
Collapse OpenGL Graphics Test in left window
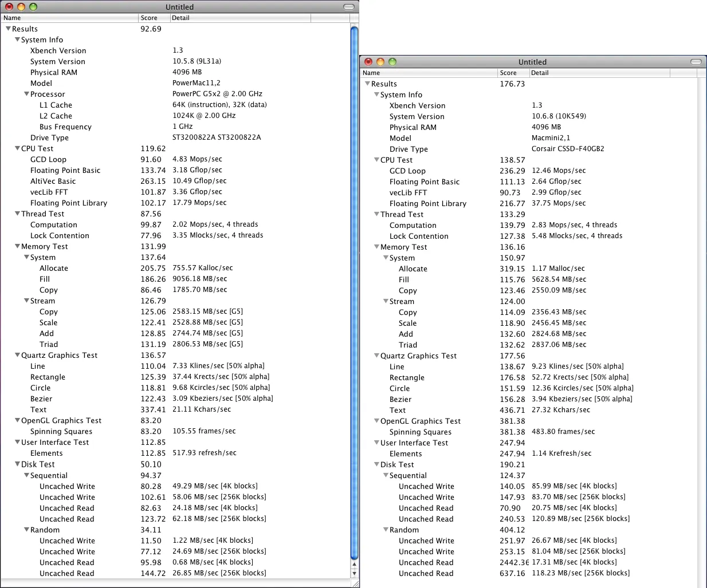click(17, 420)
